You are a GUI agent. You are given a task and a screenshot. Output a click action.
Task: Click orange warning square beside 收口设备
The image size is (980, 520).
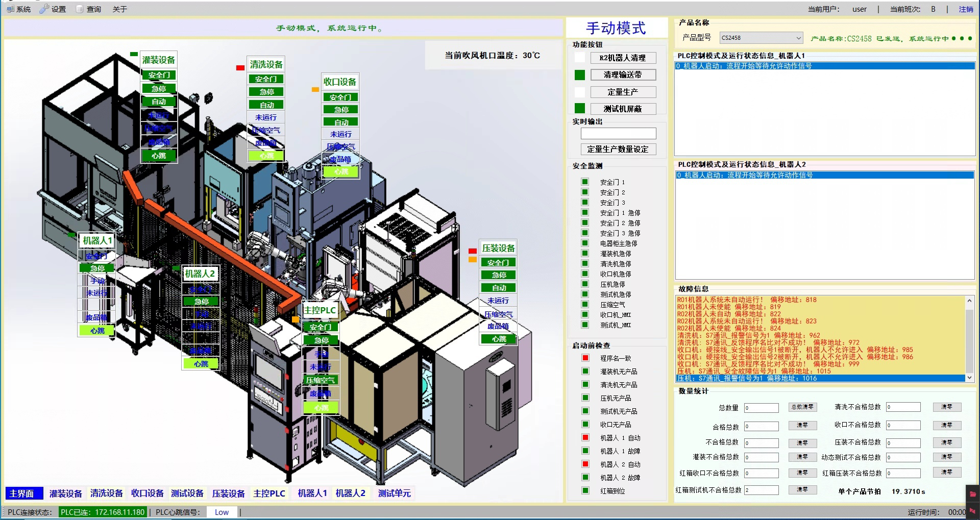[315, 89]
